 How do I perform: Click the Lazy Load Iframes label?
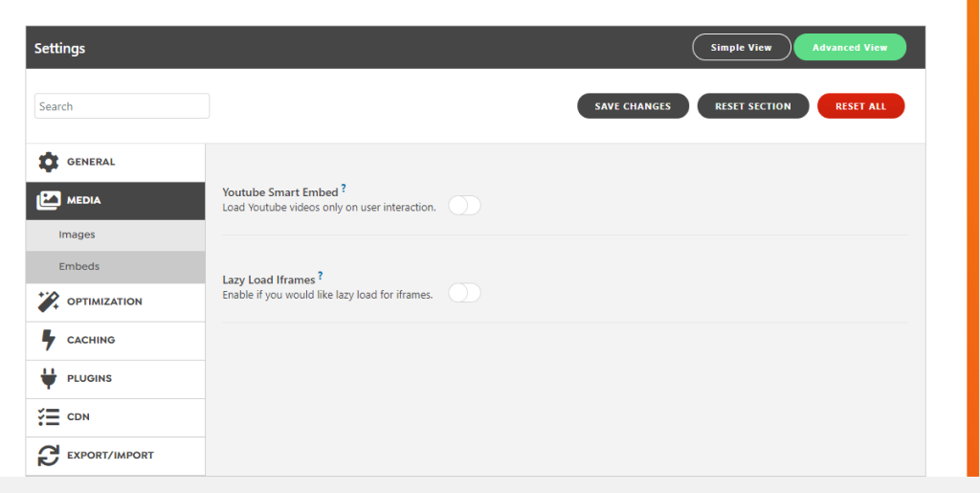[x=269, y=280]
